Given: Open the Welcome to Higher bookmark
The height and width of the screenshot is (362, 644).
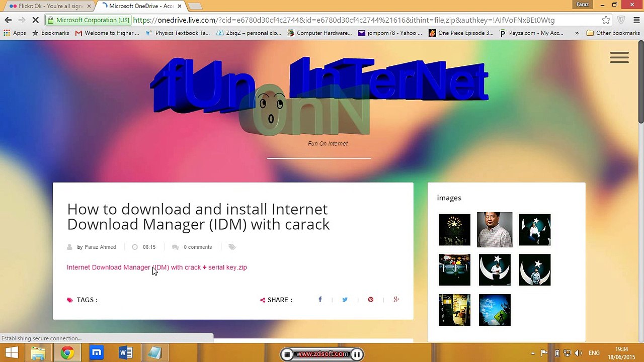Looking at the screenshot, I should 107,33.
